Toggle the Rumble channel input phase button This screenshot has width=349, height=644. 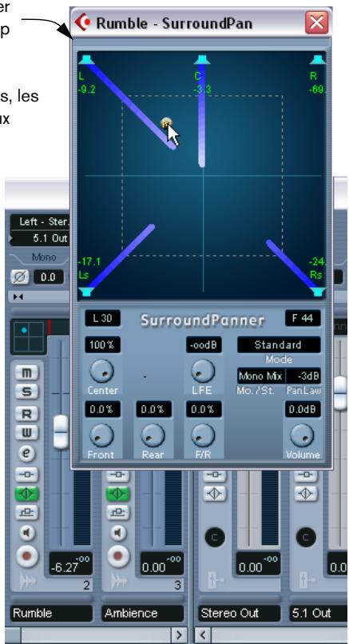coord(20,277)
